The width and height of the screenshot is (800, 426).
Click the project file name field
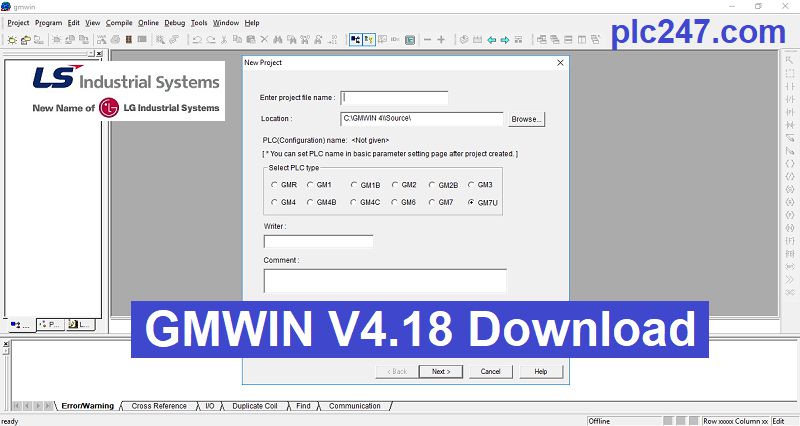pyautogui.click(x=394, y=97)
